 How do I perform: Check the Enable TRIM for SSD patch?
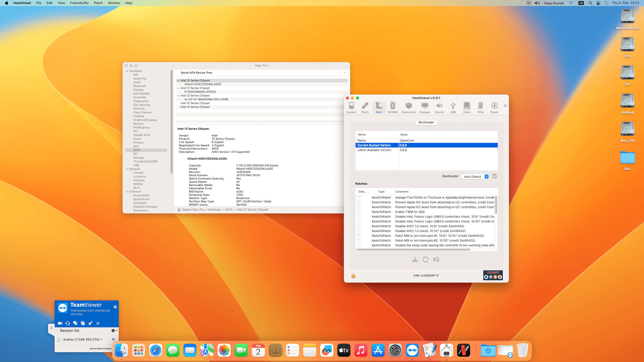coord(359,212)
